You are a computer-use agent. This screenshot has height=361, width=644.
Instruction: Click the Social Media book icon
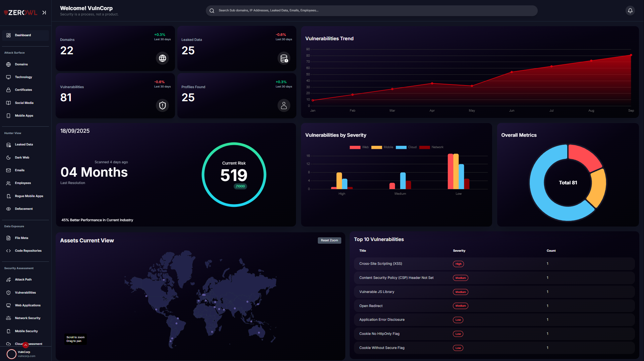[x=9, y=103]
